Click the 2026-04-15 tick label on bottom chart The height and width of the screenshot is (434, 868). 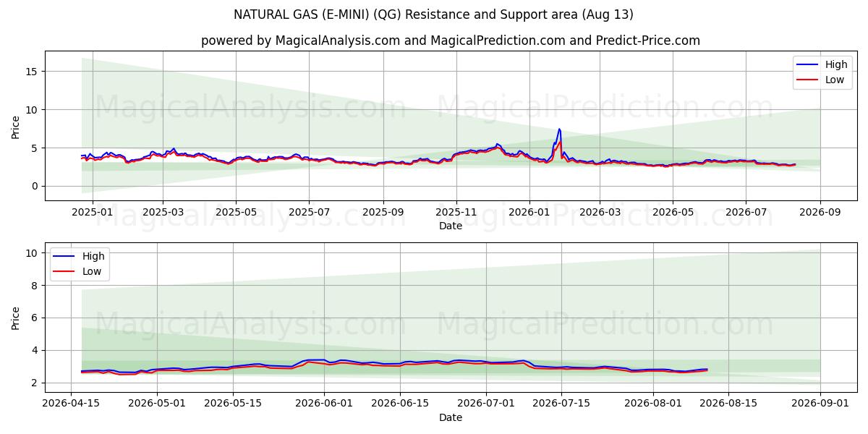click(x=71, y=404)
